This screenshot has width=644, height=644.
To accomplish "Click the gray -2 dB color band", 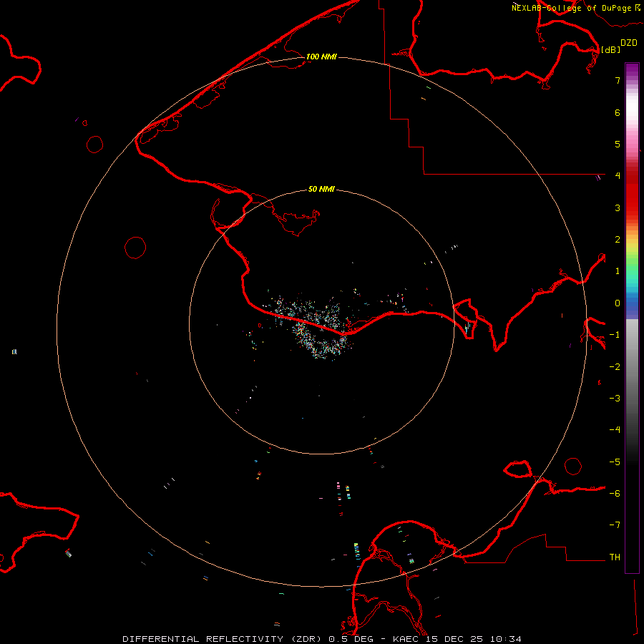I will point(632,366).
